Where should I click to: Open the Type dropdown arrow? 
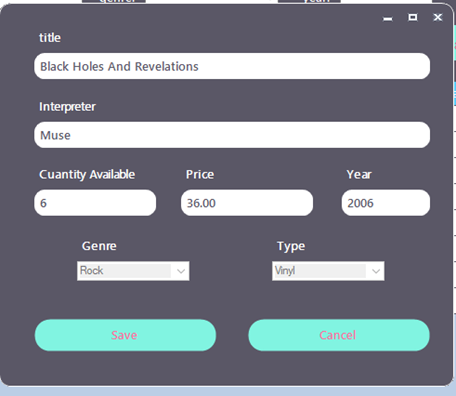(x=376, y=271)
